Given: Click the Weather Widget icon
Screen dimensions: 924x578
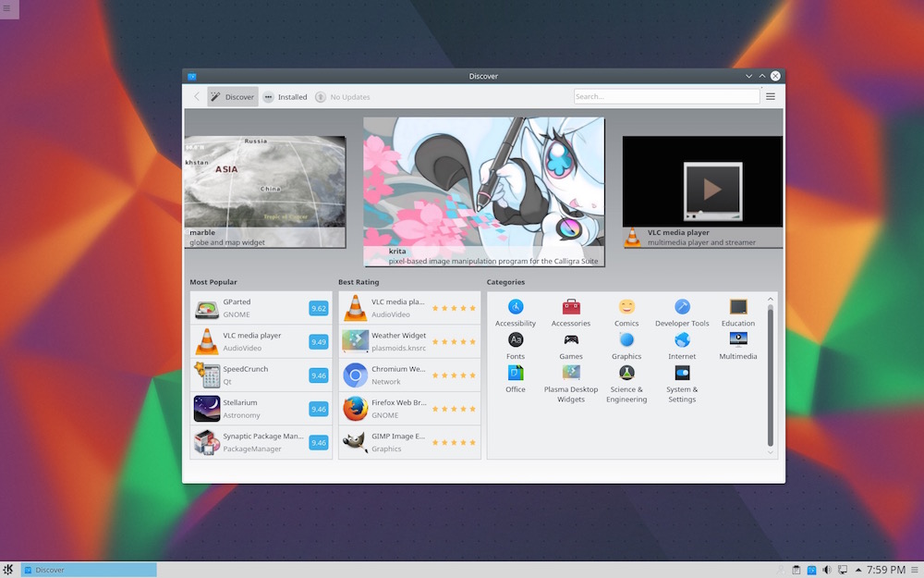Looking at the screenshot, I should (x=356, y=341).
